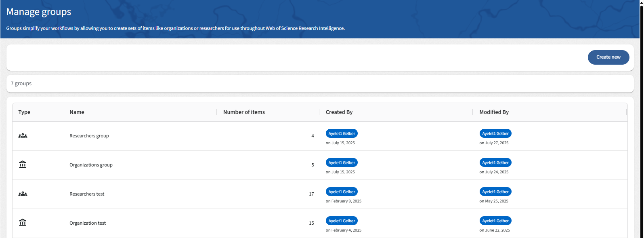Open the Researchers test row name
The width and height of the screenshot is (644, 238).
point(87,194)
